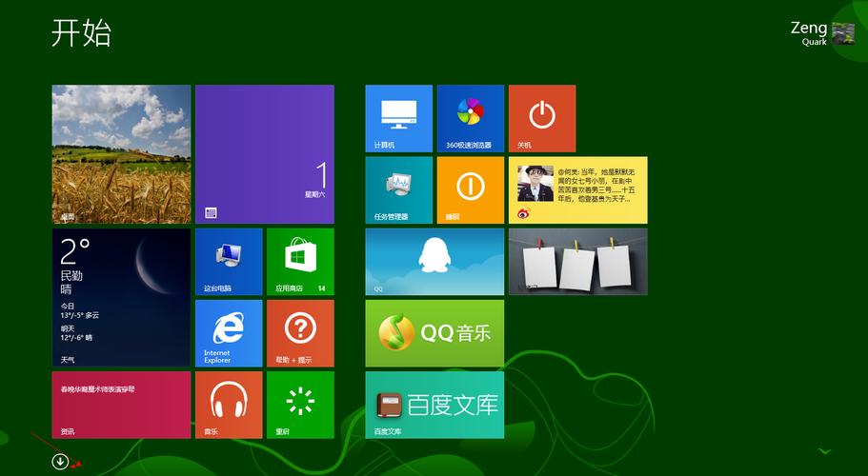
Task: Click the green 重启 restart tile
Action: [x=300, y=405]
